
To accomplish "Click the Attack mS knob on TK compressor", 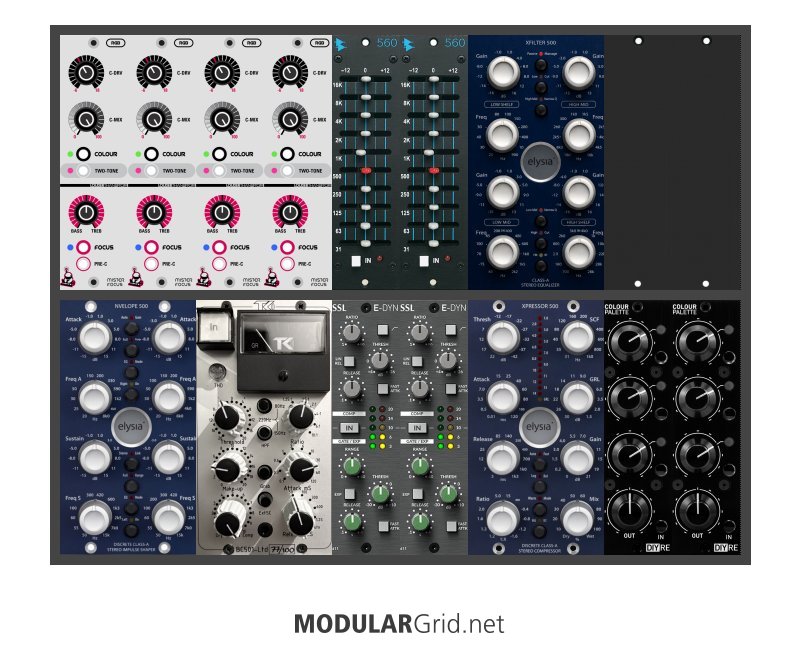I will (301, 467).
